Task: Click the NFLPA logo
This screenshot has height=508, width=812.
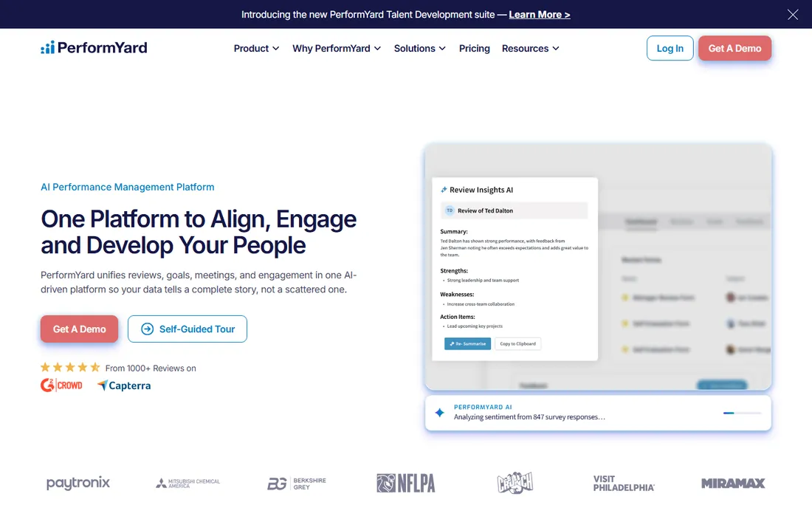Action: (x=406, y=483)
